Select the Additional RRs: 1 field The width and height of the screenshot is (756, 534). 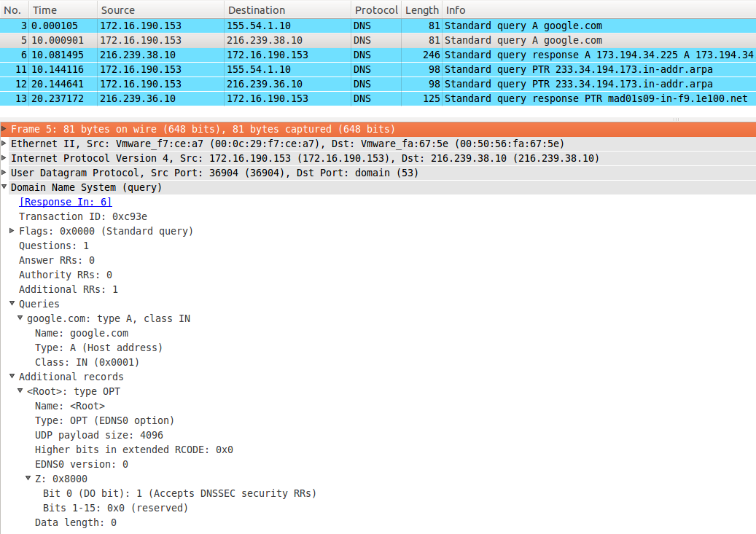point(68,289)
